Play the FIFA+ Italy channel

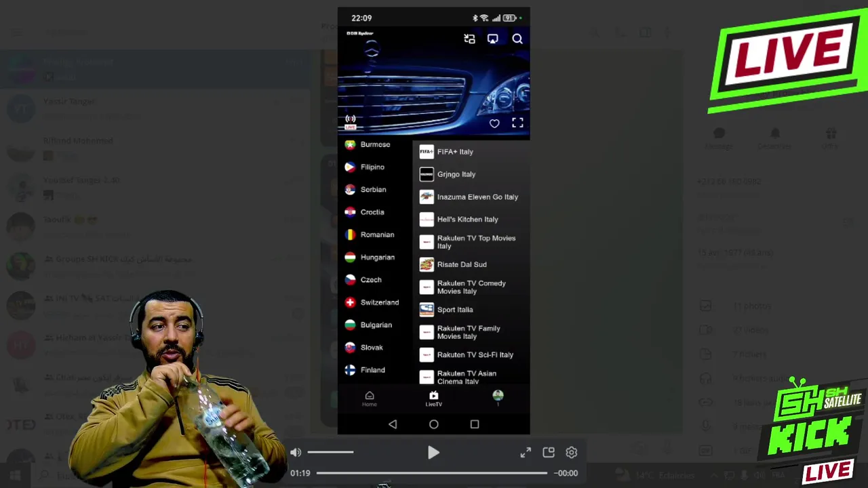471,152
